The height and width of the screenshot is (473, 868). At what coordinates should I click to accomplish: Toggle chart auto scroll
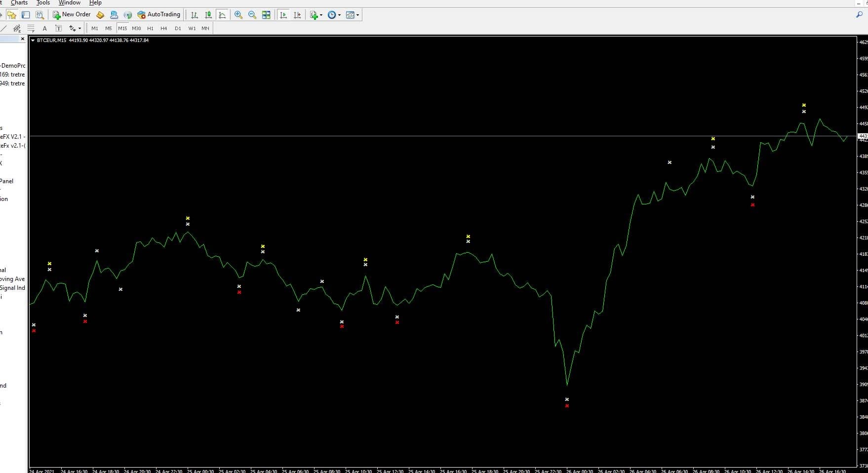point(283,15)
